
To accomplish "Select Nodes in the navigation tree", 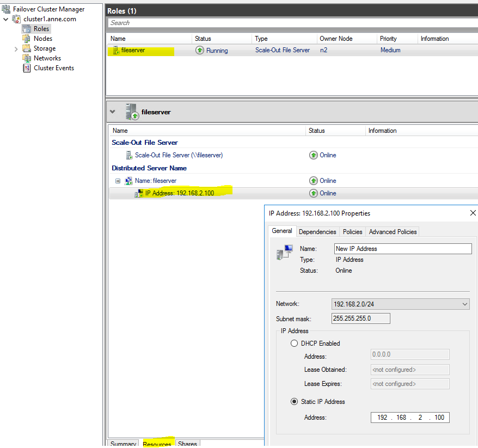I will [43, 39].
